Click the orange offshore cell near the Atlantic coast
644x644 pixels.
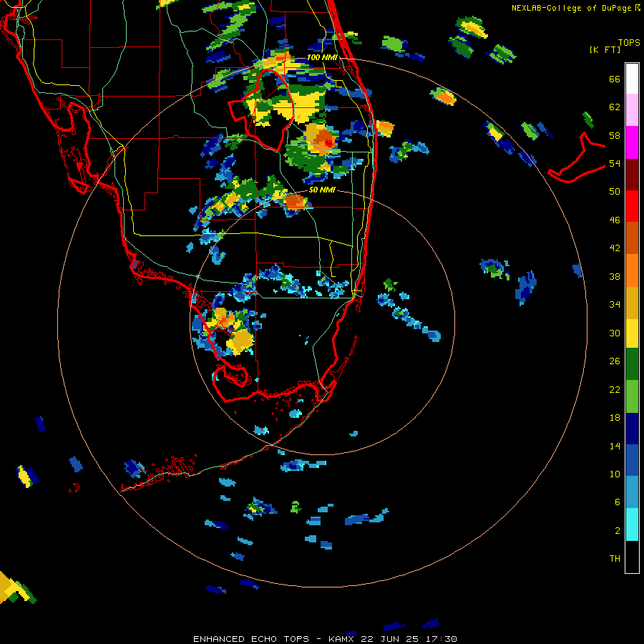tap(385, 129)
